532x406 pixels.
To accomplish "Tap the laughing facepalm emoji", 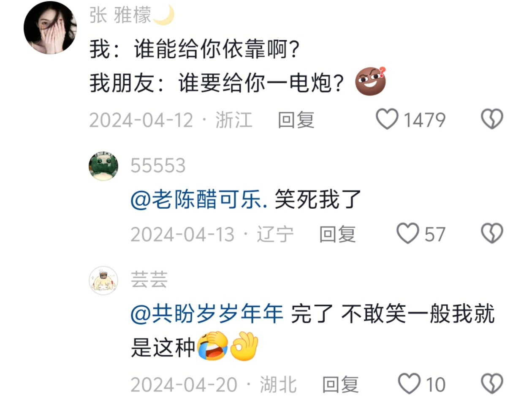I will [214, 346].
